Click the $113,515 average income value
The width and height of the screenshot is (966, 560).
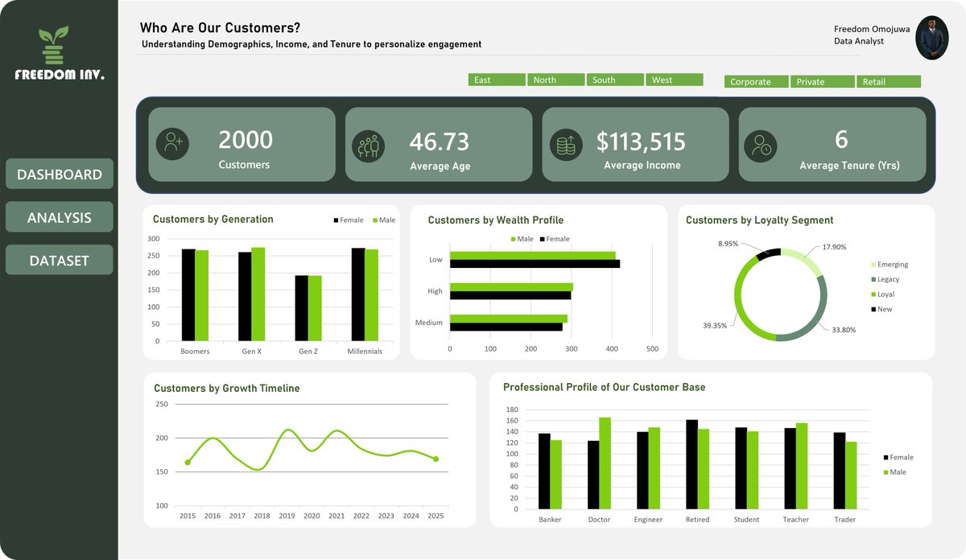tap(641, 142)
